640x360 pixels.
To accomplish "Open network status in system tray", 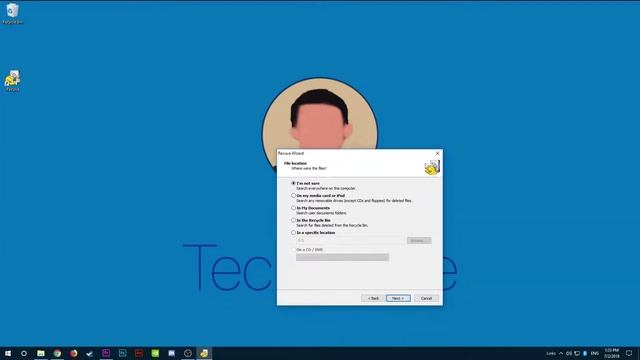I will click(577, 353).
